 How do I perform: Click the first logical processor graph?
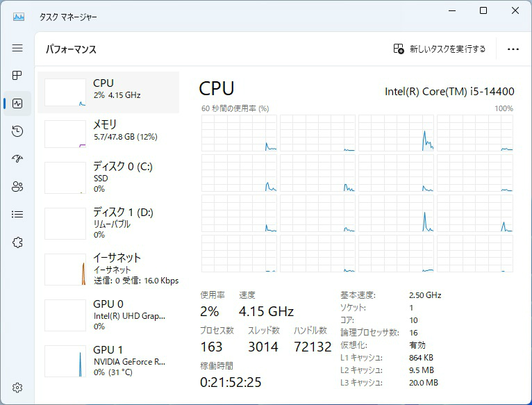[x=239, y=133]
